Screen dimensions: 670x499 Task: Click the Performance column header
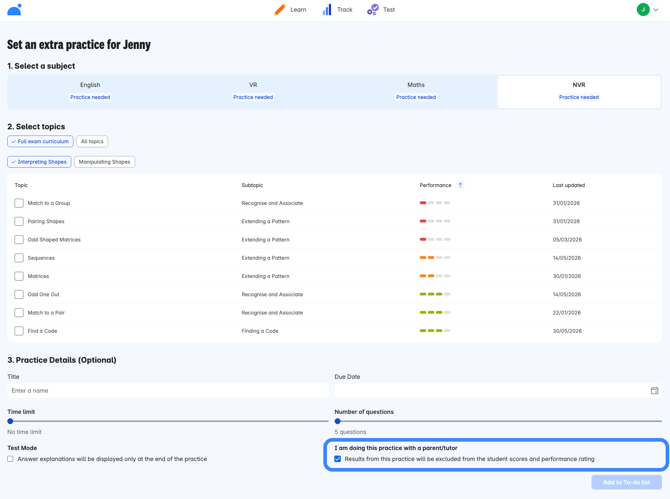click(435, 185)
